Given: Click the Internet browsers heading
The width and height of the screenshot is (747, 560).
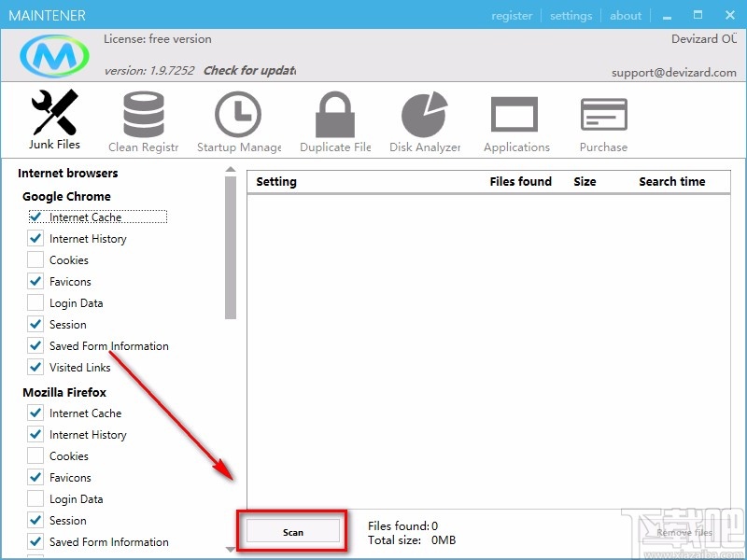Looking at the screenshot, I should click(x=67, y=173).
